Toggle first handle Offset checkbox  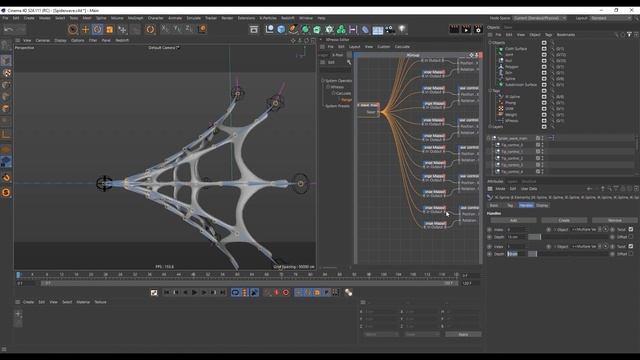tap(631, 237)
